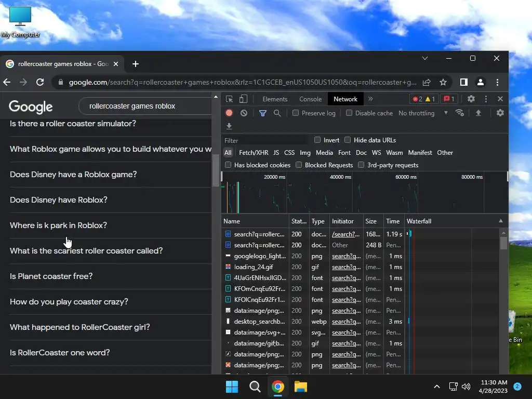The image size is (532, 399).
Task: Open the issues counter badge
Action: [449, 99]
